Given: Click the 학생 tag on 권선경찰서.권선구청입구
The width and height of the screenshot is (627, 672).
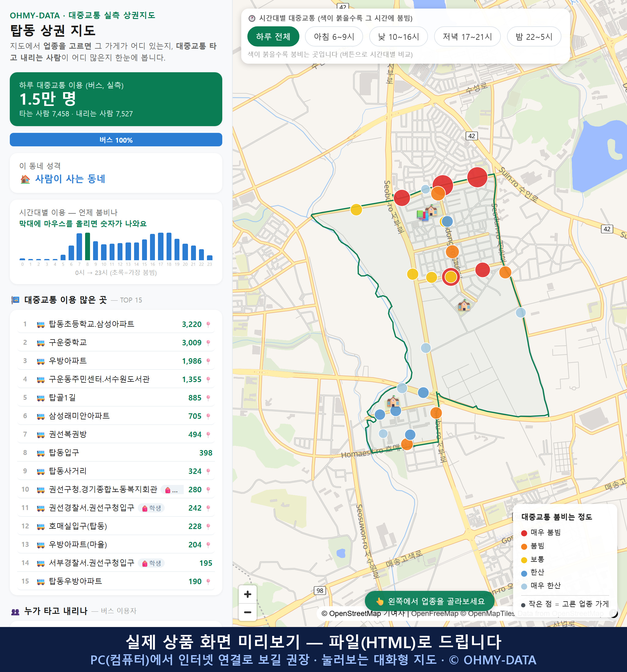Looking at the screenshot, I should tap(152, 508).
